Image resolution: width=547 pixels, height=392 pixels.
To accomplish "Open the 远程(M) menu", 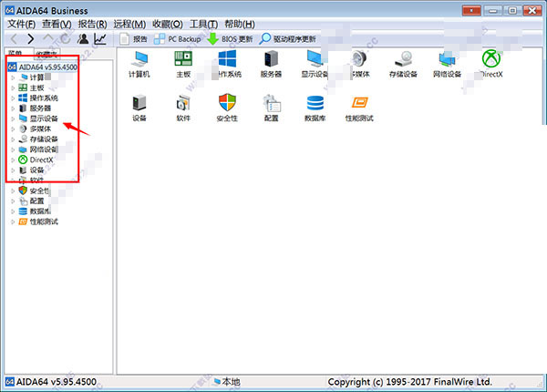I will click(x=129, y=24).
